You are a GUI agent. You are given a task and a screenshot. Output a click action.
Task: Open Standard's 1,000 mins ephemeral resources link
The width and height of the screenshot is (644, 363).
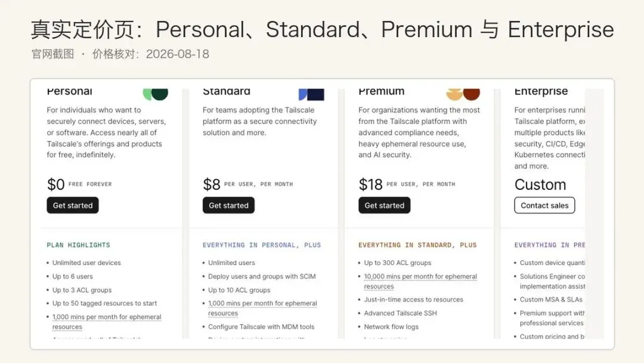(x=262, y=308)
